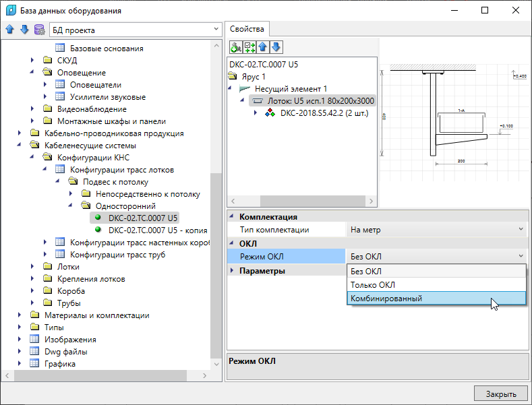Open database settings icon with gear
Screen dimensions: 532x405
tap(39, 30)
